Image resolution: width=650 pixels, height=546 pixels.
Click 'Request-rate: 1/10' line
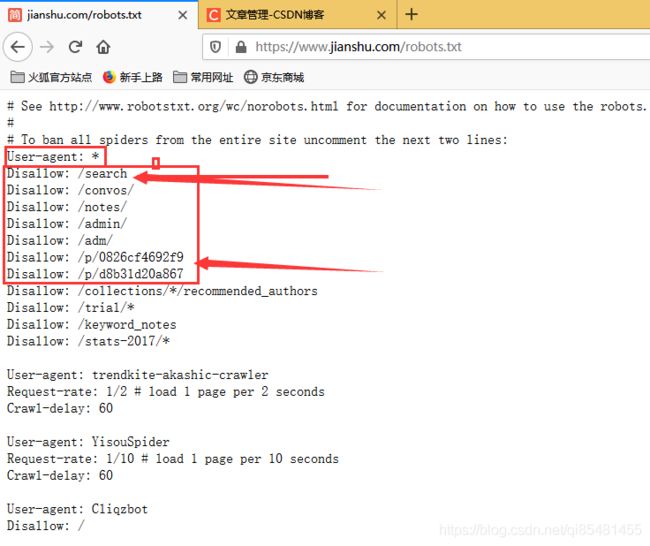pyautogui.click(x=173, y=459)
